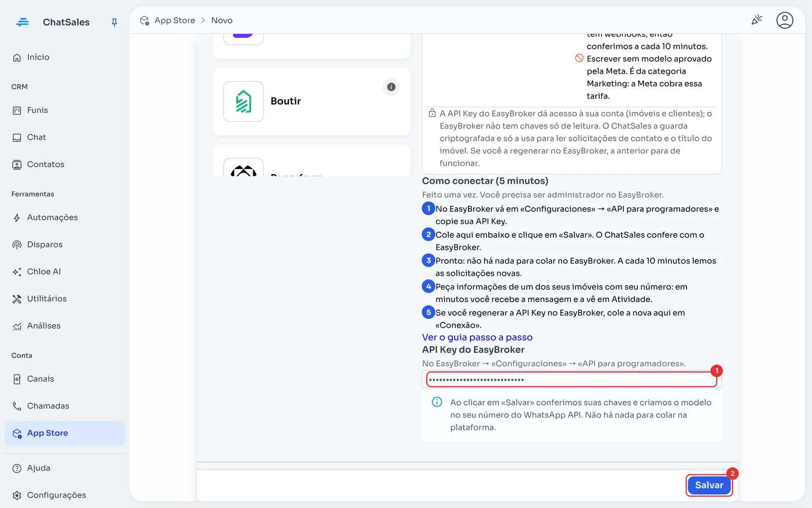Click the Boutir app name
Viewport: 812px width, 508px height.
click(x=286, y=101)
